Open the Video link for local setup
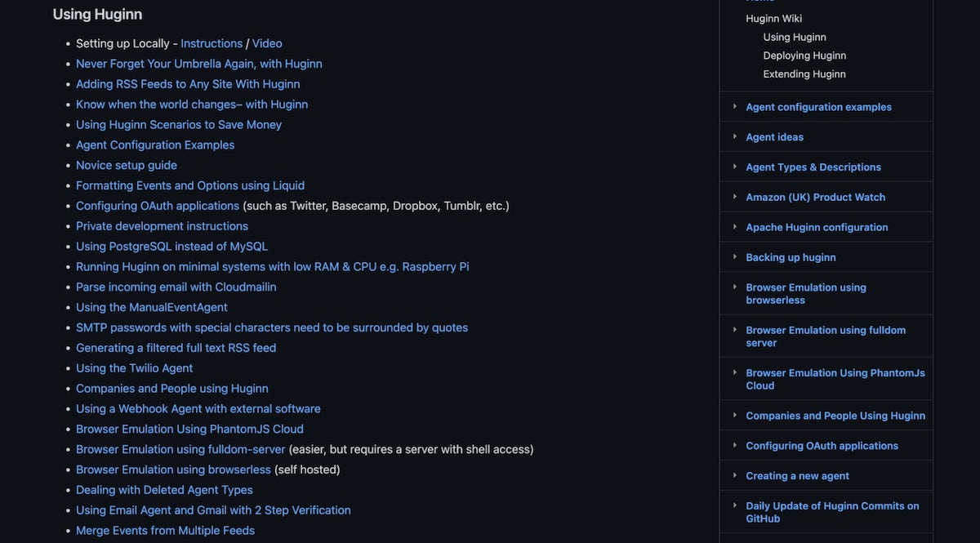 tap(267, 43)
